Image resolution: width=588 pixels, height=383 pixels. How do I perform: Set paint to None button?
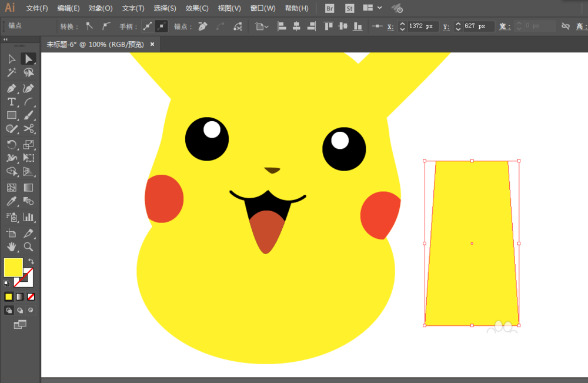(31, 297)
